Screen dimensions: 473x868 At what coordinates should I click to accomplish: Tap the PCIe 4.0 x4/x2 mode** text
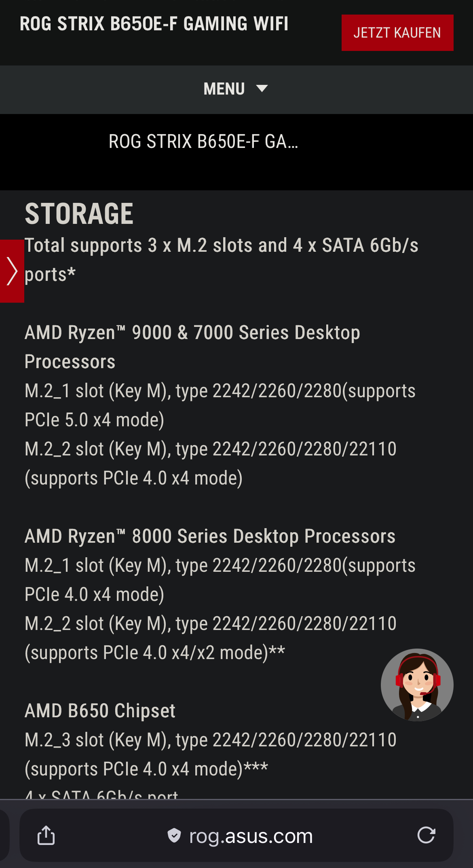(x=155, y=653)
